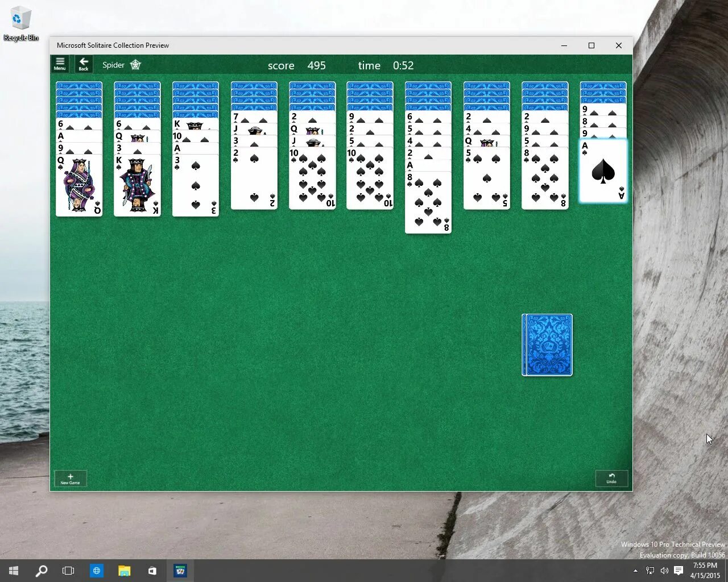Screen dimensions: 728x582
Task: Launch Microsoft Edge from the taskbar
Action: point(97,570)
